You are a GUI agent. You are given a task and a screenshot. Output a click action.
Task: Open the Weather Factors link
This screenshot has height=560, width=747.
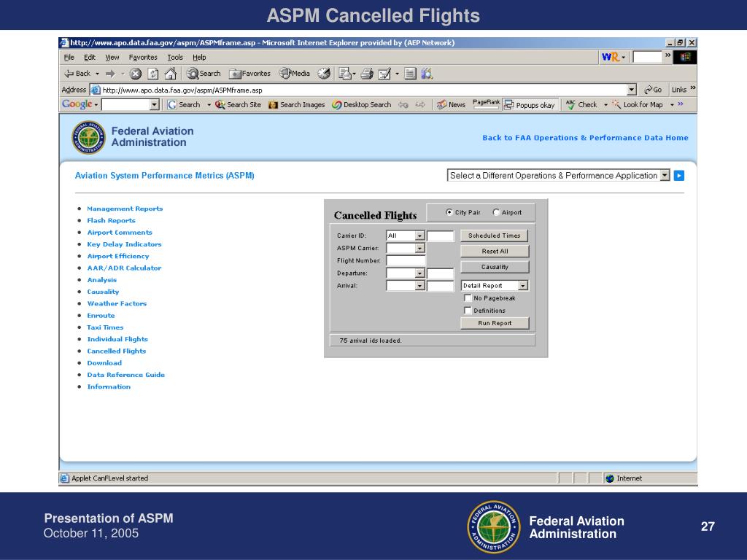117,303
